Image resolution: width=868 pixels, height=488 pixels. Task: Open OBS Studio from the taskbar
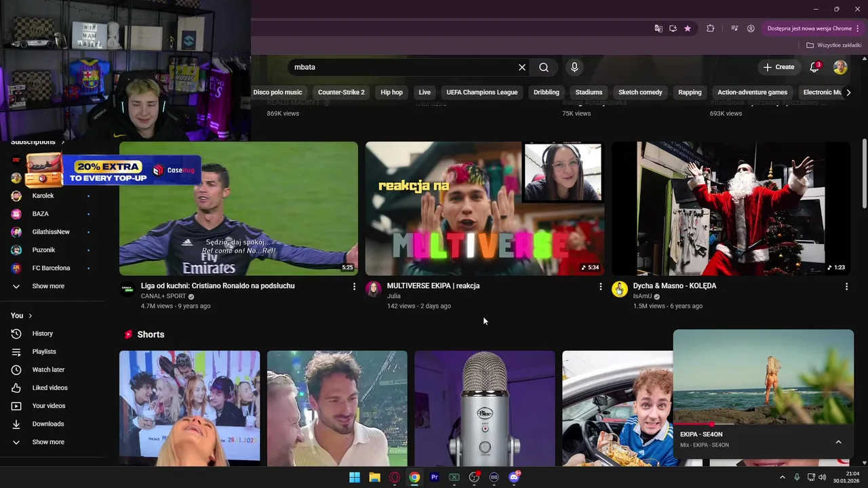point(474,477)
